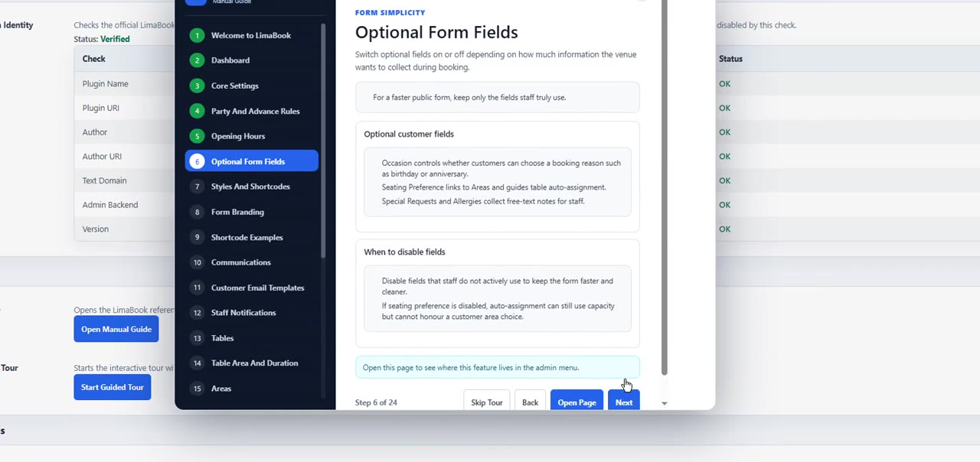Go to the Dashboard step
980x462 pixels.
pyautogui.click(x=251, y=60)
